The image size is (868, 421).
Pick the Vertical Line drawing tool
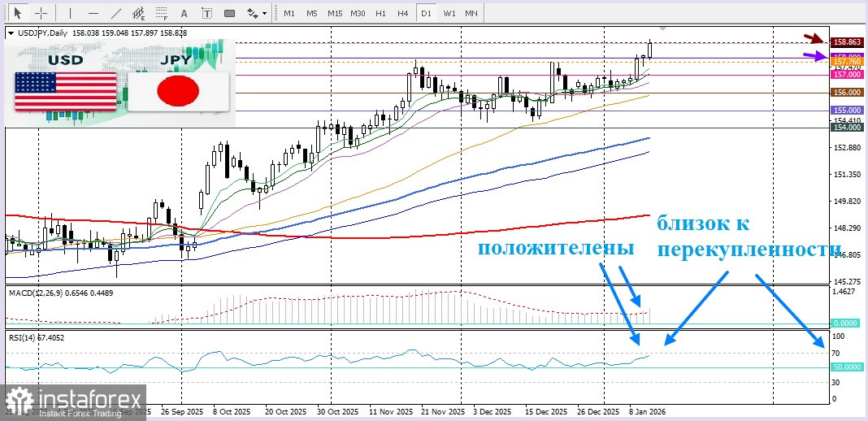(70, 13)
